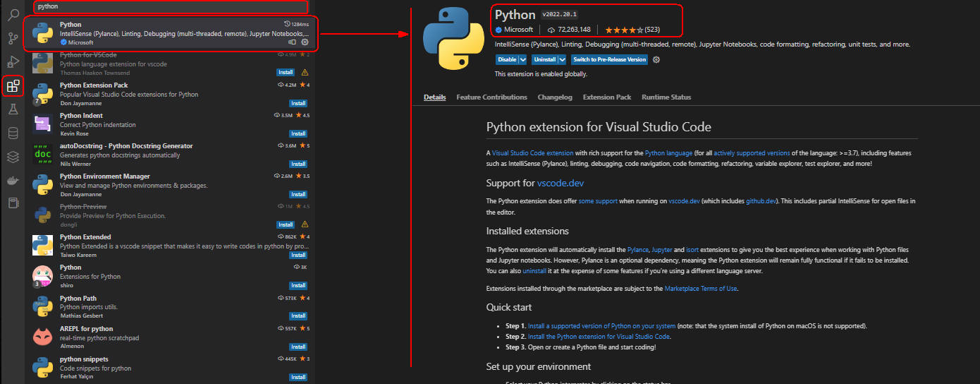
Task: Open the Marketplace Terms of Use link
Action: point(701,289)
